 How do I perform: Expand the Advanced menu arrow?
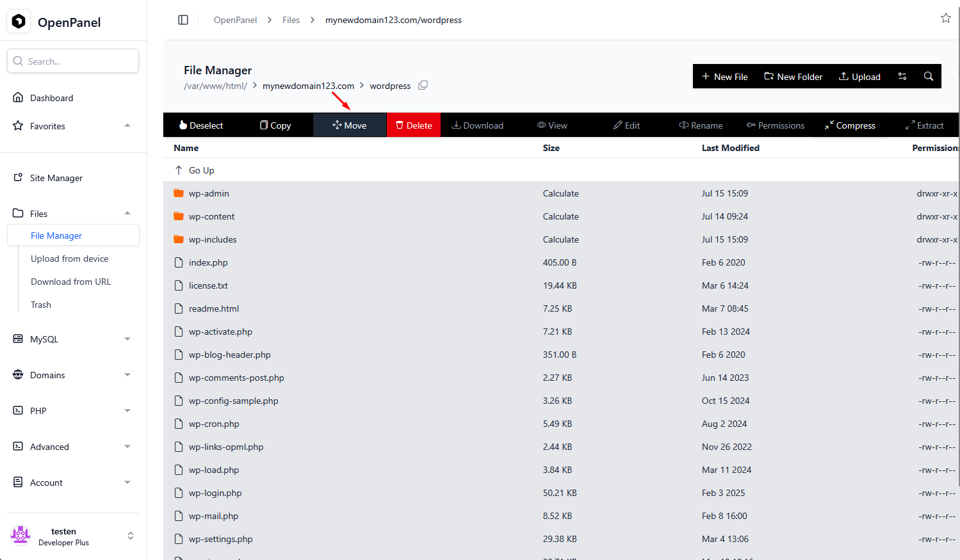(127, 447)
